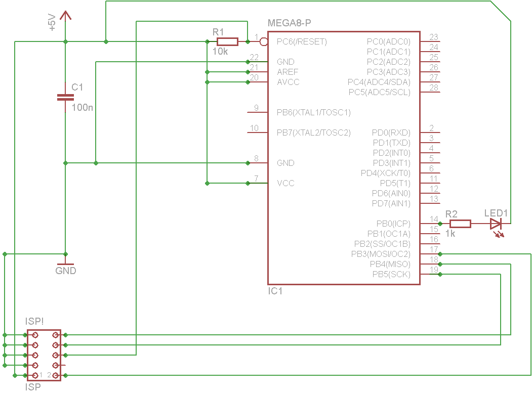Viewport: 532px width, 395px height.
Task: Click the ISP! label above connector
Action: 34,321
